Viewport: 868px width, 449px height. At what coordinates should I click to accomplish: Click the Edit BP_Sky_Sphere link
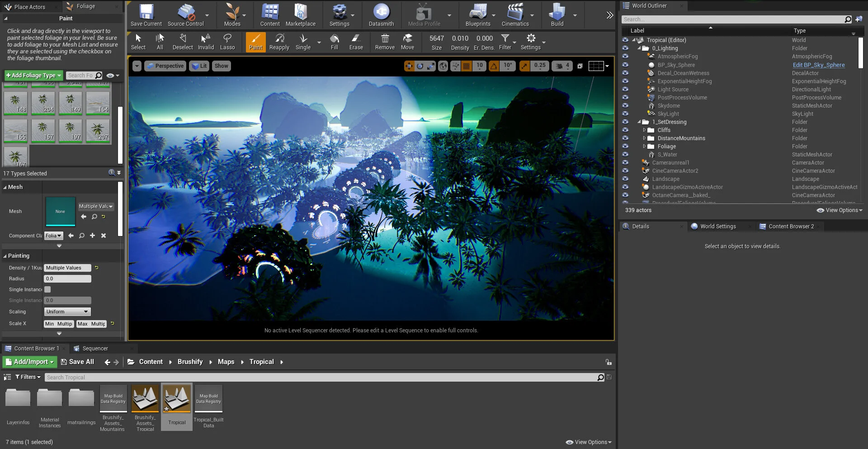(x=818, y=65)
